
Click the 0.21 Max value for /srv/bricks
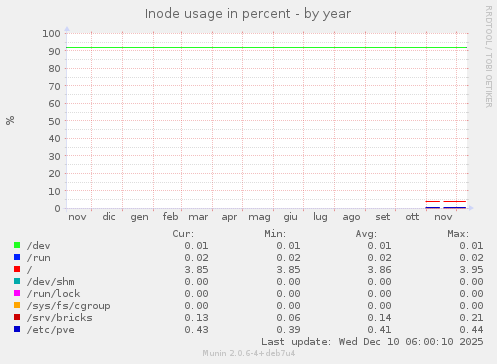[x=471, y=318]
